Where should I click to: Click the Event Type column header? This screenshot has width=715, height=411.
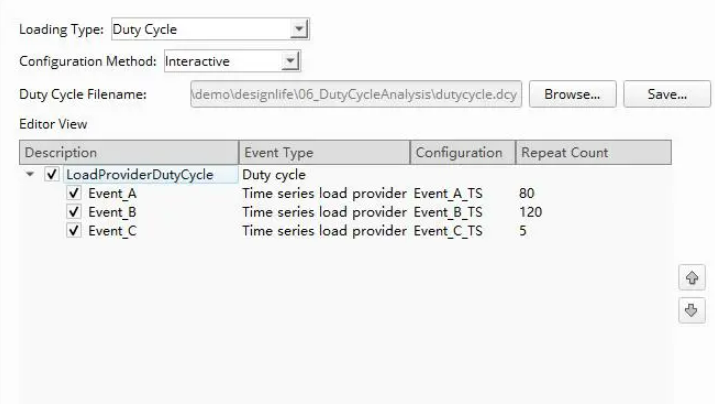tap(323, 153)
